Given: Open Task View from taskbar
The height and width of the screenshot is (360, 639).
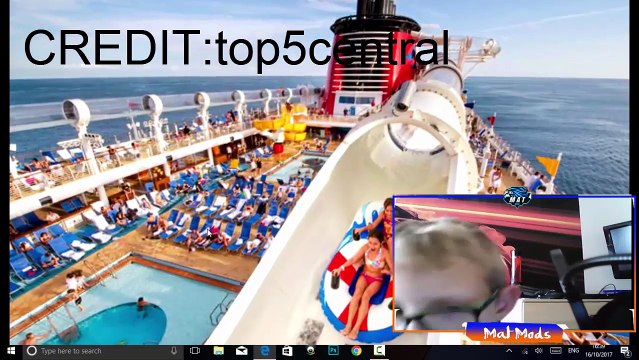Looking at the screenshot, I should pos(195,351).
